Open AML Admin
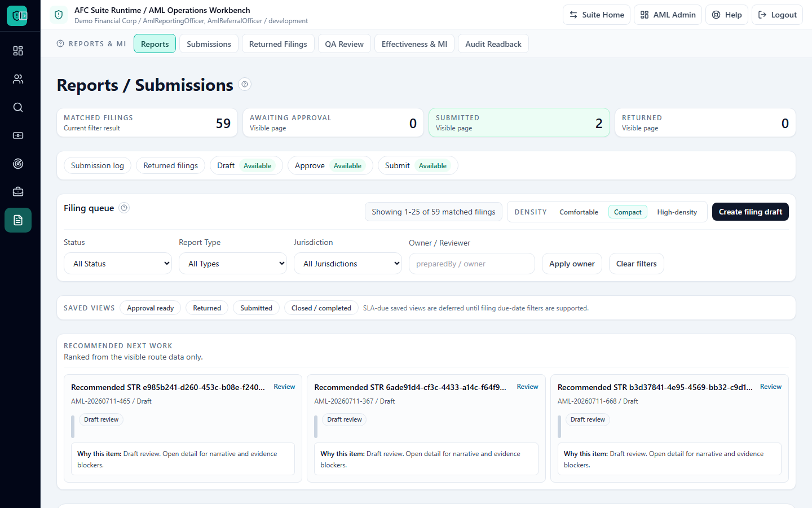 668,15
